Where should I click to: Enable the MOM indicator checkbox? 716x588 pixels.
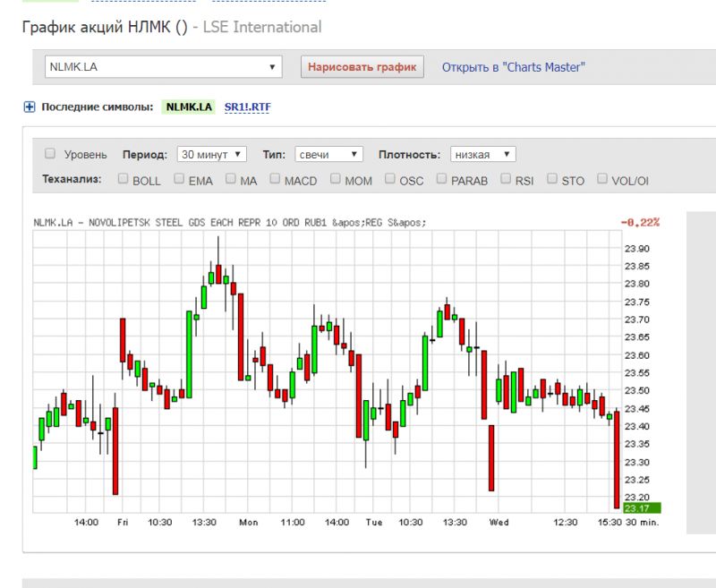coord(336,179)
